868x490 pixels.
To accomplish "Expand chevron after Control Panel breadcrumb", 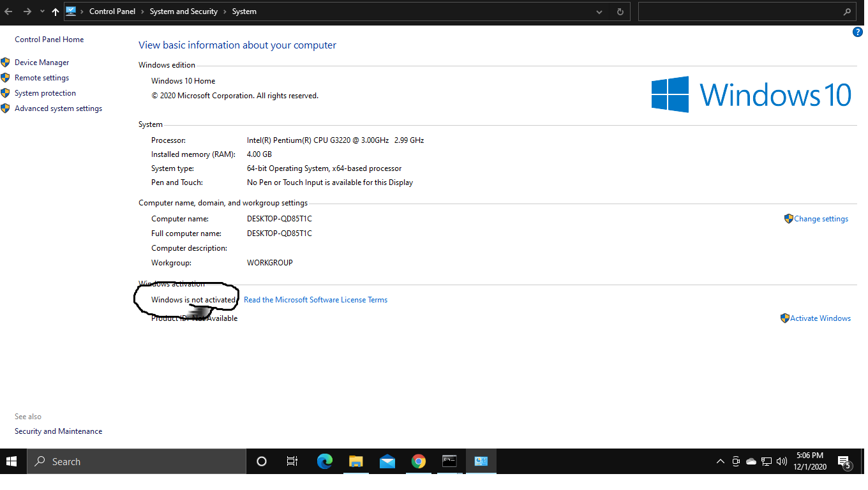I will (x=143, y=11).
